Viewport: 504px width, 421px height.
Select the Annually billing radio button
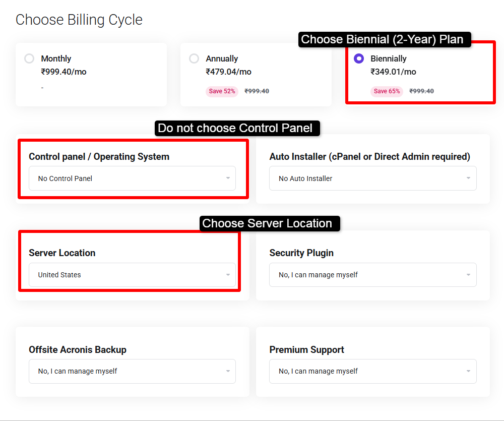tap(194, 58)
